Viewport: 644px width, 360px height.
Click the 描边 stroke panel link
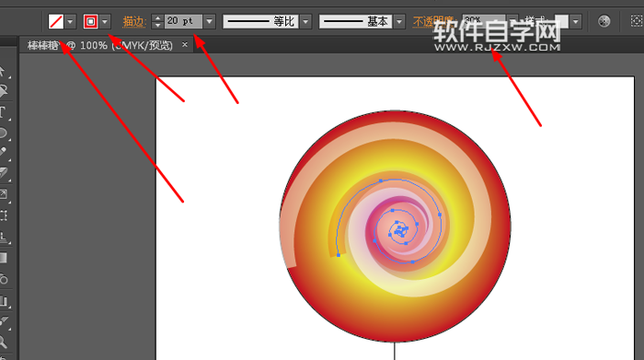coord(134,22)
